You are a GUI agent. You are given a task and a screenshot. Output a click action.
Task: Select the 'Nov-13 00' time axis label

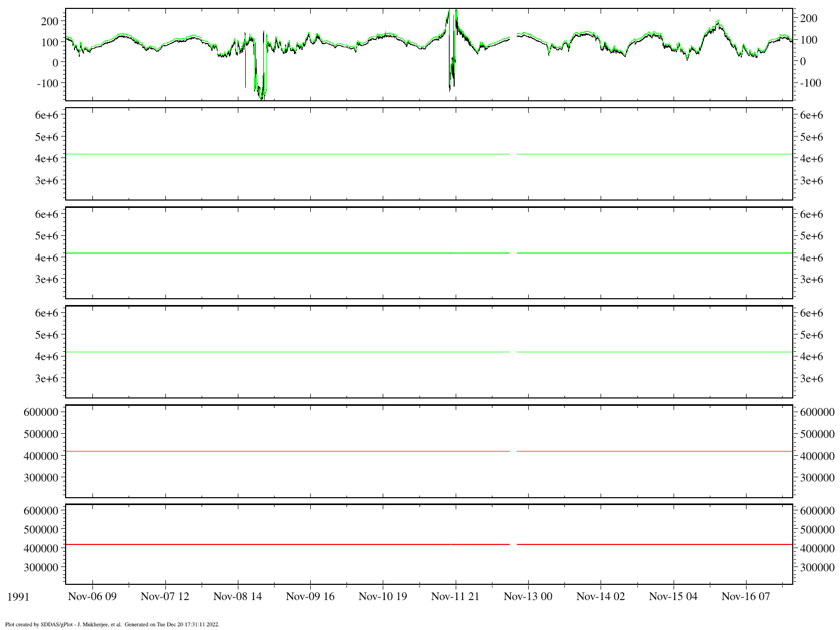pyautogui.click(x=528, y=597)
